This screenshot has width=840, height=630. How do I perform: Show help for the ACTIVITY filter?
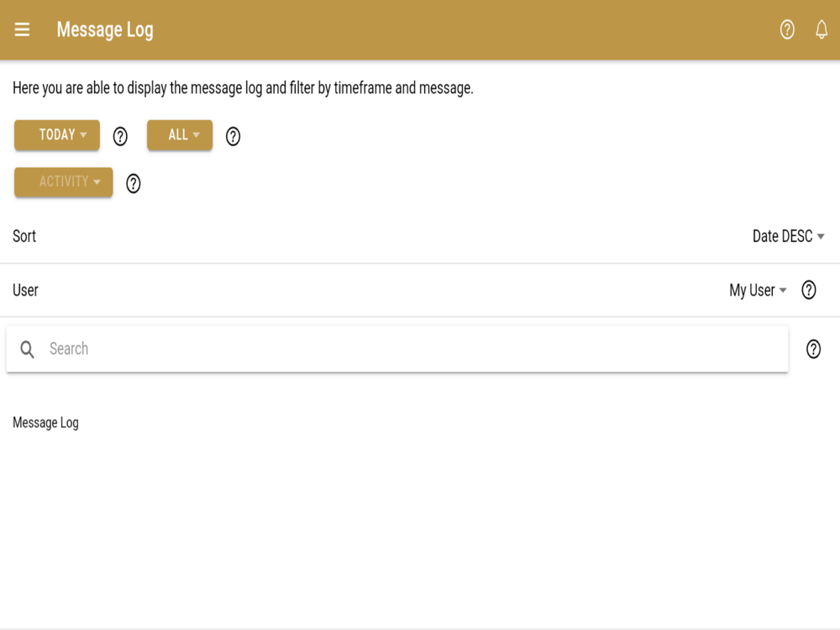tap(133, 183)
